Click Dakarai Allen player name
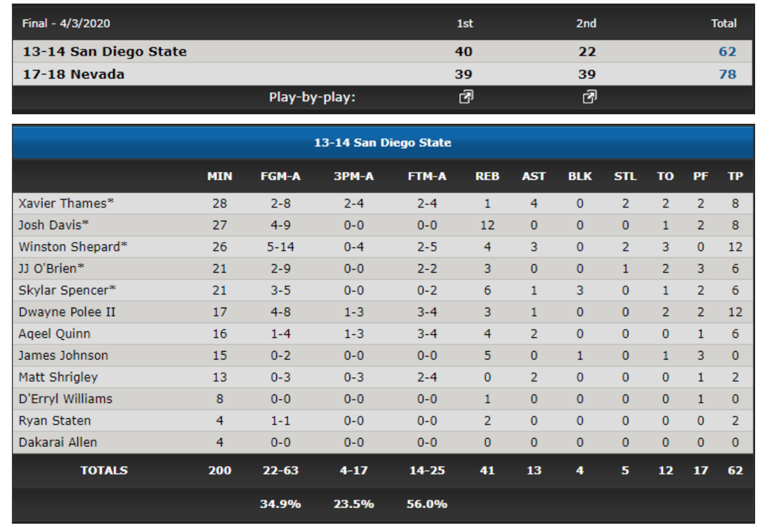 58,442
